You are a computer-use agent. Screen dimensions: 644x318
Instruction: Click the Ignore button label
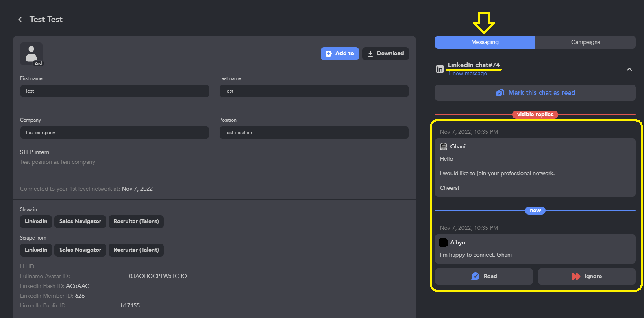tap(593, 277)
